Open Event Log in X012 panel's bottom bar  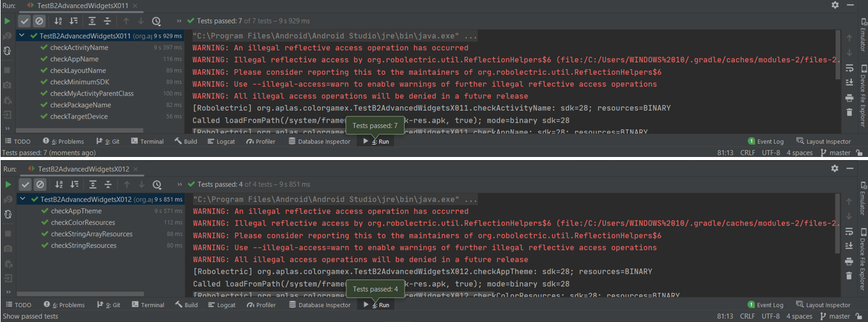coord(766,305)
